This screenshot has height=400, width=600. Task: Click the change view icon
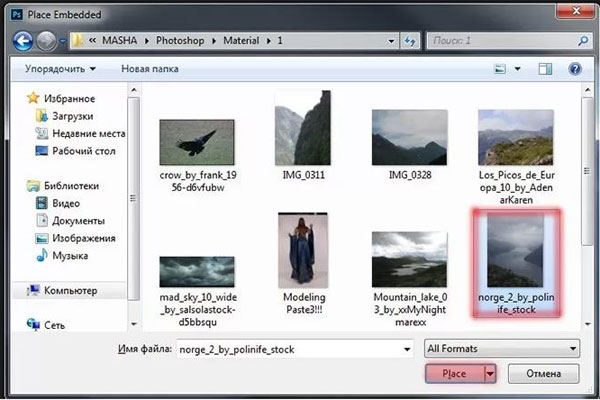click(500, 69)
